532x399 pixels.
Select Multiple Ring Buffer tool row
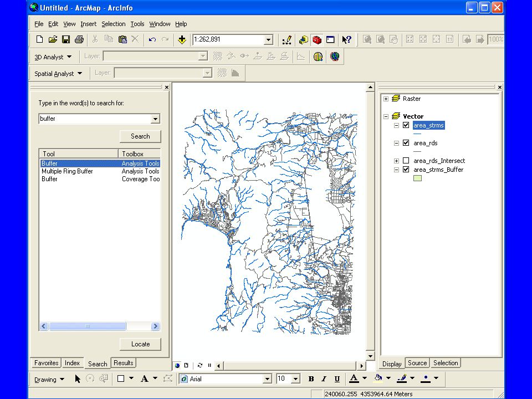click(x=100, y=171)
